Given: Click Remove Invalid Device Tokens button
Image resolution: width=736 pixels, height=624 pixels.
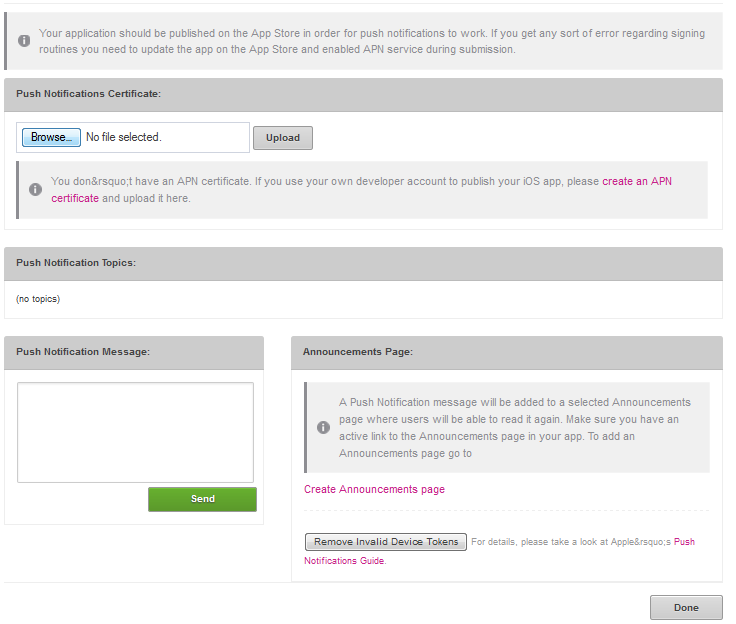Looking at the screenshot, I should (386, 542).
